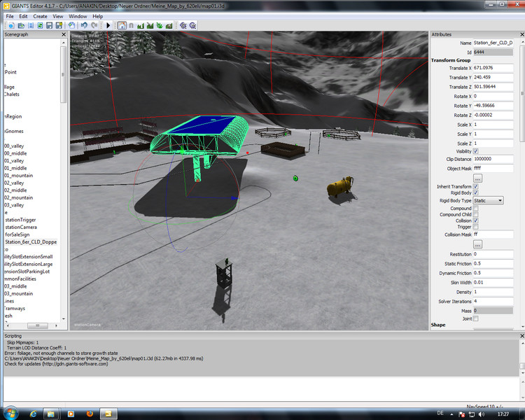The image size is (525, 420).
Task: Click the Open file toolbar icon
Action: point(21,25)
